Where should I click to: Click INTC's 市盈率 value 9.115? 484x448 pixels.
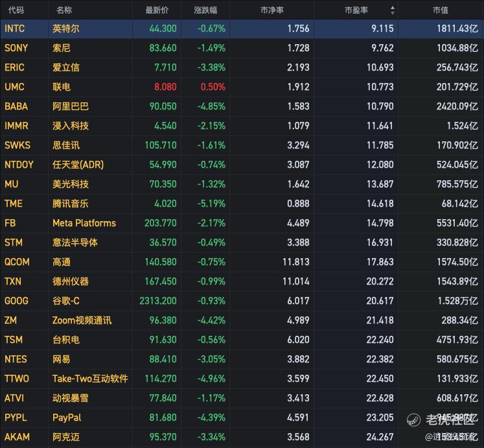coord(382,29)
